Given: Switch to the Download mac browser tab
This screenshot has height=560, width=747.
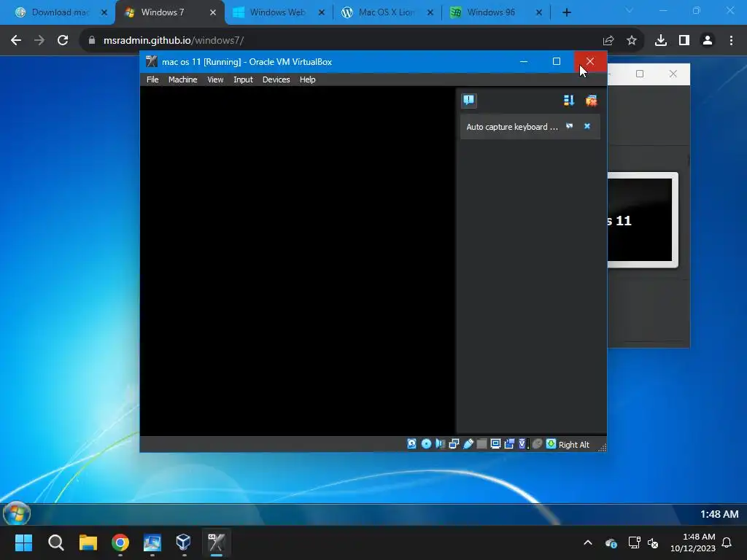Looking at the screenshot, I should coord(60,12).
